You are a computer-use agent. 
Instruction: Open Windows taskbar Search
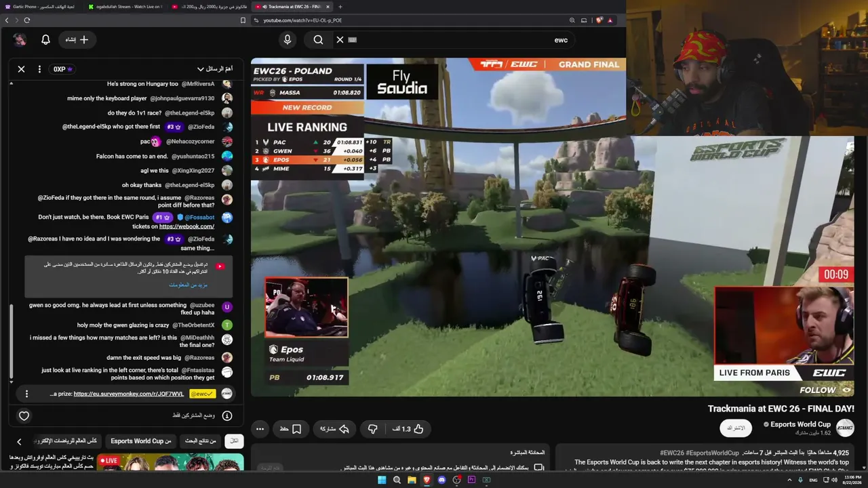(397, 480)
